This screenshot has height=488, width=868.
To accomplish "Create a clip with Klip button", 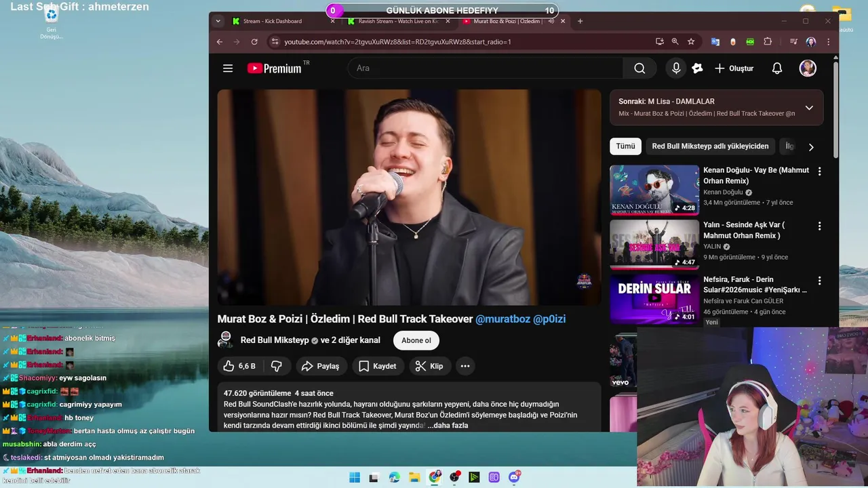I will tap(429, 366).
